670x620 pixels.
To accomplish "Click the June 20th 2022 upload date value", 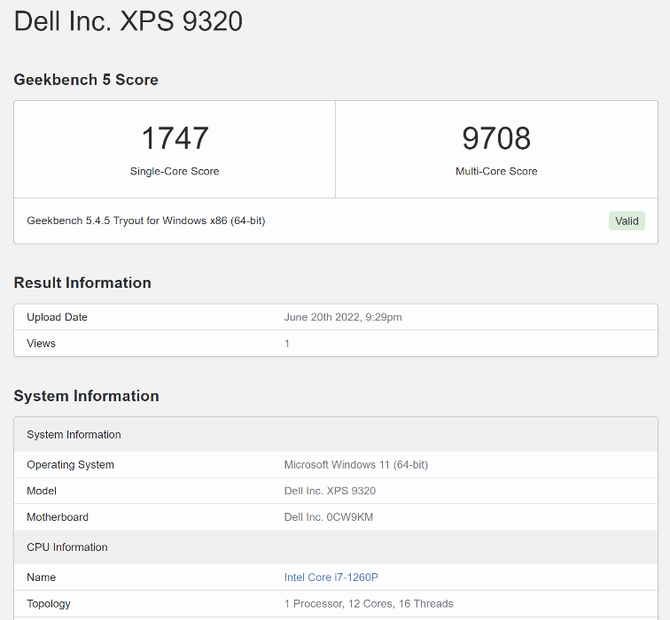I will 343,317.
